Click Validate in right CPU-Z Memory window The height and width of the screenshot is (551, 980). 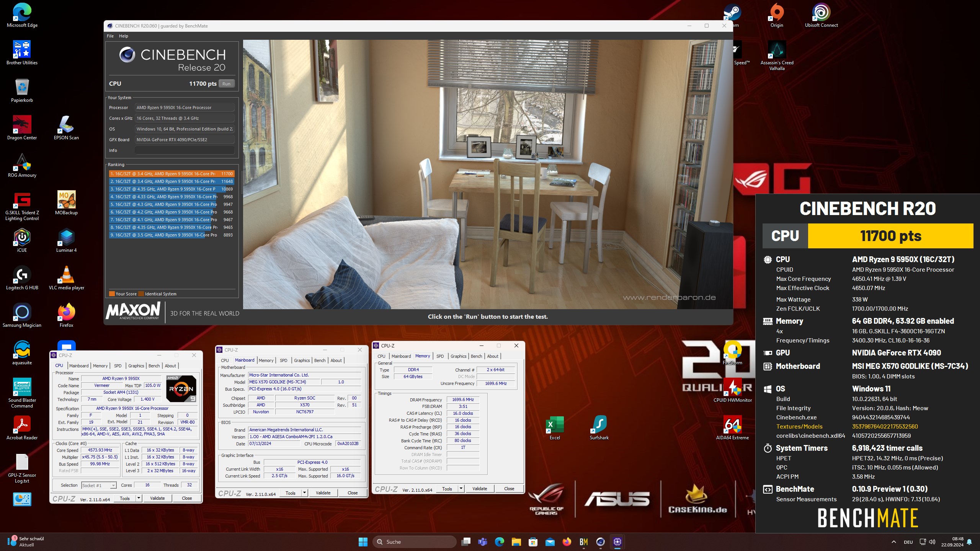tap(480, 489)
